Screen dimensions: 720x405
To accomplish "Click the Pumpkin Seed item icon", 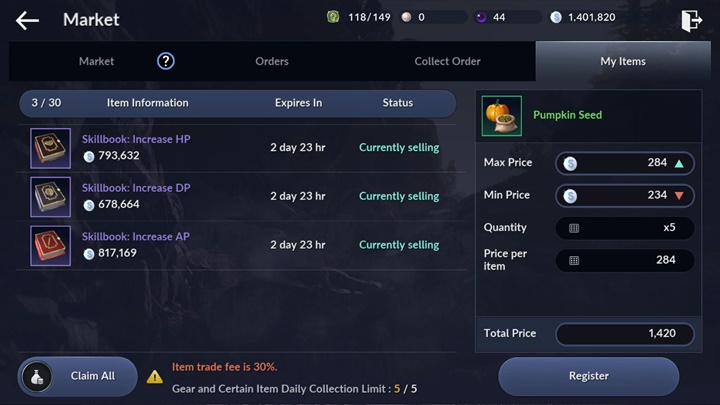I will (502, 116).
